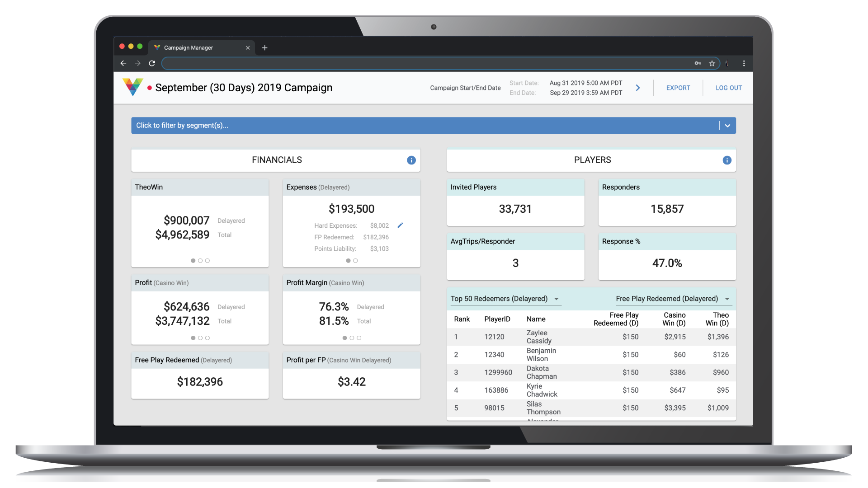Screen dimensions: 868x488
Task: Click the company logo in header
Action: pos(132,87)
